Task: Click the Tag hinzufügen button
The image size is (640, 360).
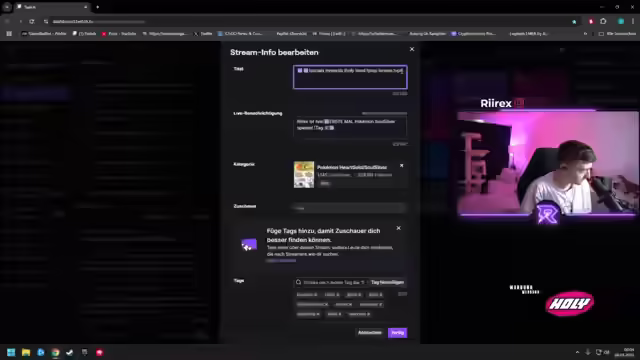Action: click(387, 282)
